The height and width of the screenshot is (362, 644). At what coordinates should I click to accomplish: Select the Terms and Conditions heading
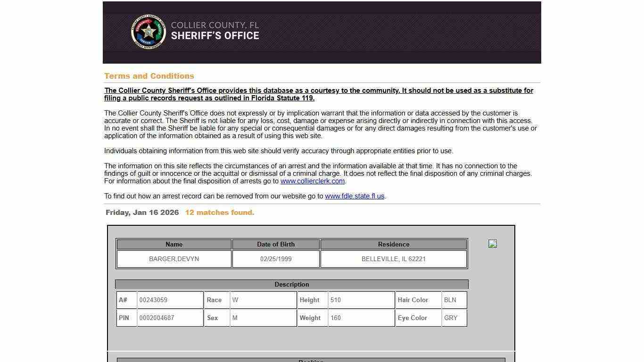(149, 76)
